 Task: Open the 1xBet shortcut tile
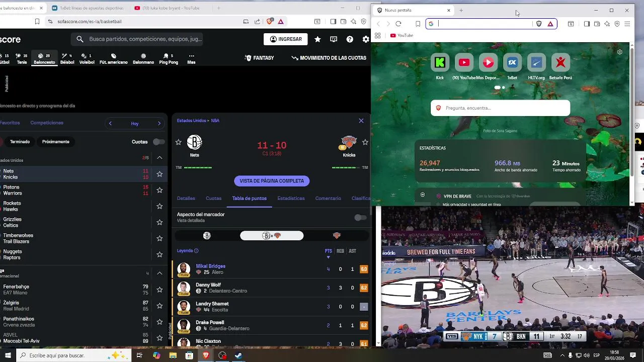[x=512, y=62]
